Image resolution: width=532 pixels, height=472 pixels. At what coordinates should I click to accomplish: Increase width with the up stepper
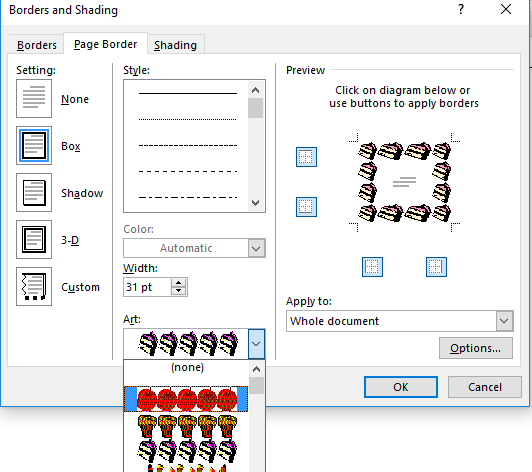[178, 283]
